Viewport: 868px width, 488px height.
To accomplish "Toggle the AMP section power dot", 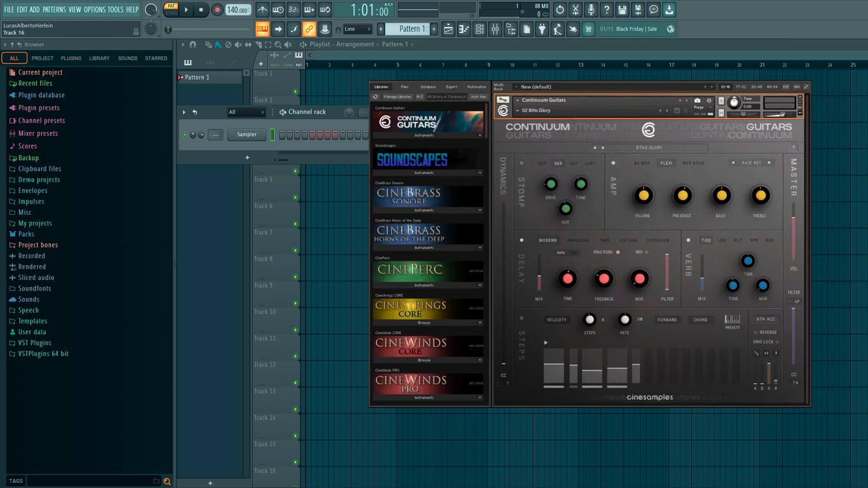I will click(x=613, y=163).
